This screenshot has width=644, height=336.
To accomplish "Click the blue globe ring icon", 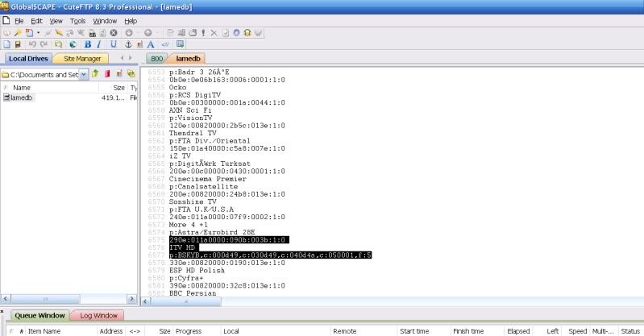I will 236,33.
